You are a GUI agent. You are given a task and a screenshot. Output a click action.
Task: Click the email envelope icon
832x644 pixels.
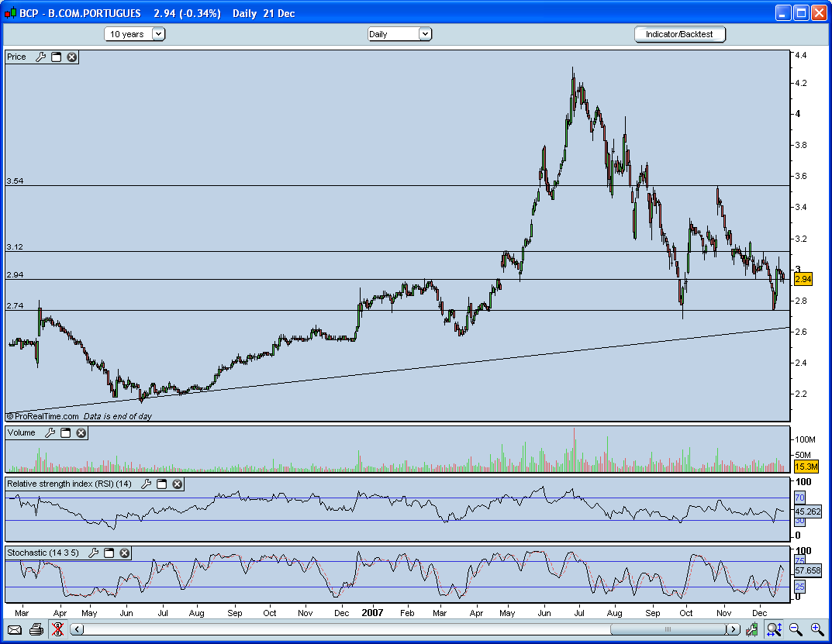pyautogui.click(x=15, y=630)
